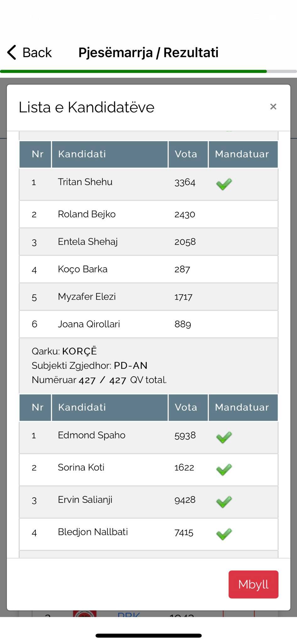Tap Joana Qirollari in the list
The height and width of the screenshot is (644, 297).
click(89, 324)
